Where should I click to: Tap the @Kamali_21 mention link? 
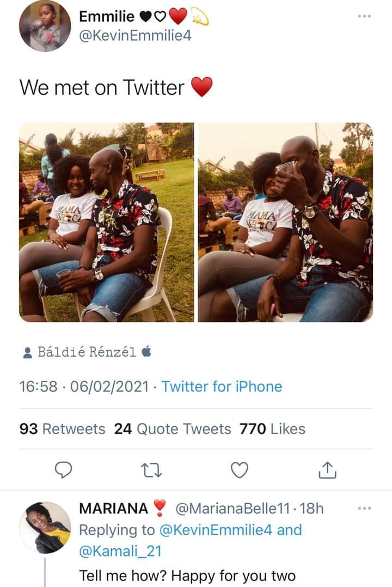pos(120,552)
